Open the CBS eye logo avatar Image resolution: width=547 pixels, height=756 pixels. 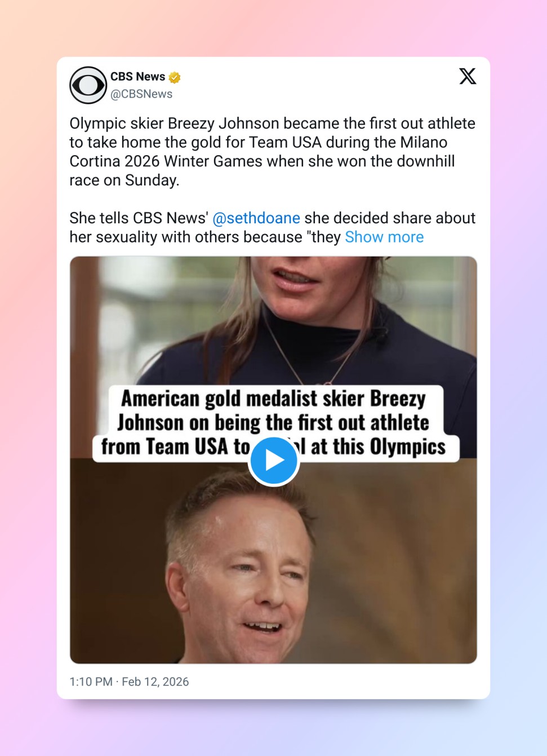tap(88, 85)
